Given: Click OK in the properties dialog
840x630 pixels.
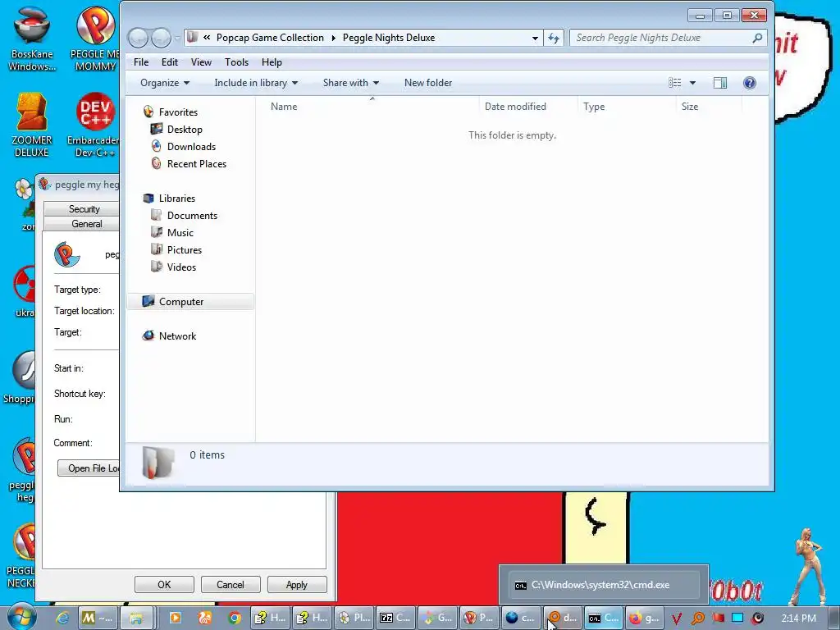Looking at the screenshot, I should [164, 584].
